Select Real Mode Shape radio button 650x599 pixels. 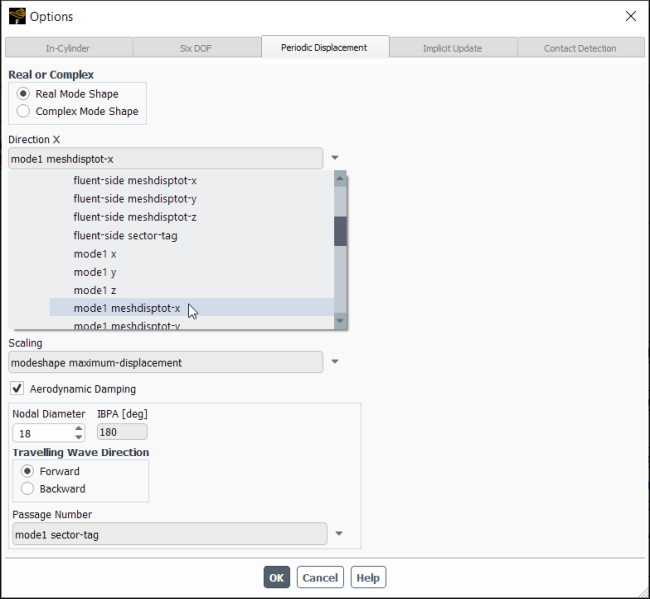pos(23,94)
